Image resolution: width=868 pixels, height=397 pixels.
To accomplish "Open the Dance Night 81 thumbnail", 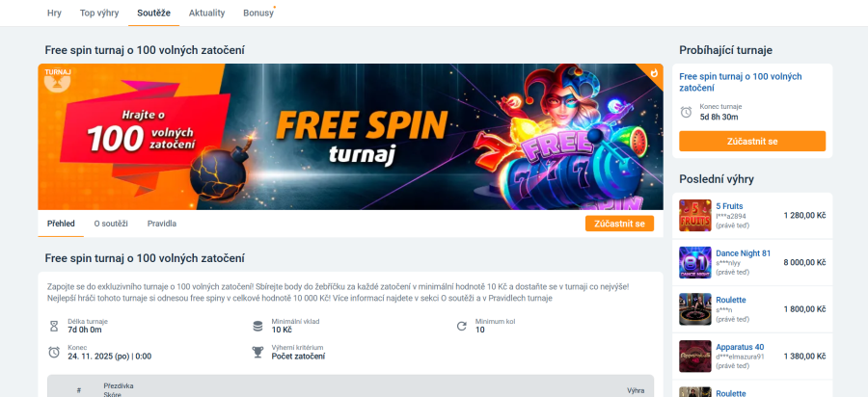I will coord(694,262).
